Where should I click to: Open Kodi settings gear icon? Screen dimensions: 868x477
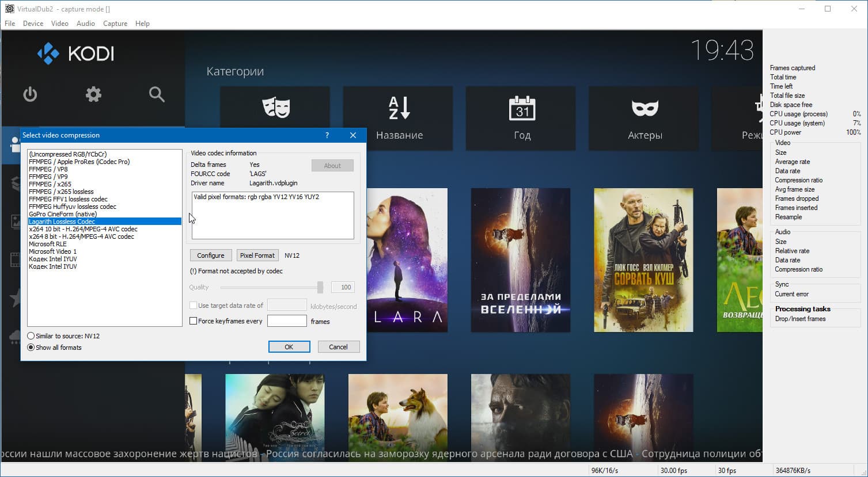coord(93,94)
